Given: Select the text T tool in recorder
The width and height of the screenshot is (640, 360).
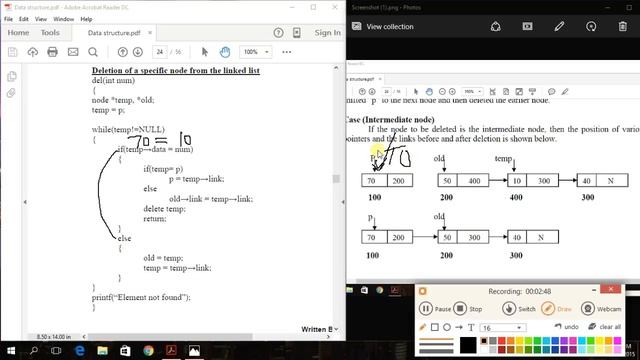Looking at the screenshot, I should pos(471,327).
